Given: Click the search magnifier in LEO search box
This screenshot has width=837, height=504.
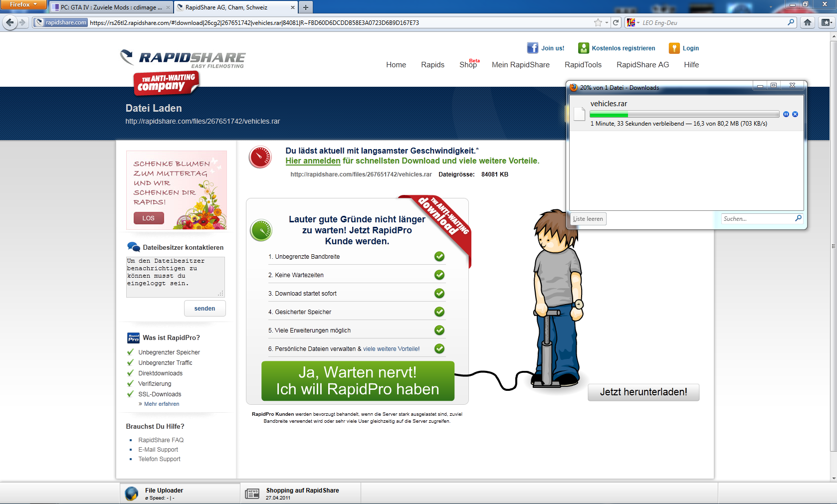Looking at the screenshot, I should tap(791, 22).
